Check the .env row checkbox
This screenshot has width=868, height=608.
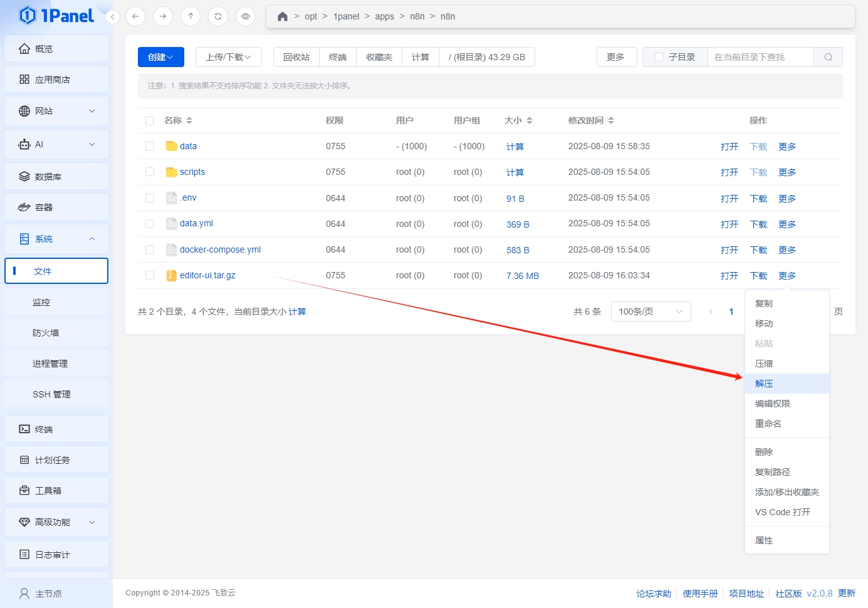[150, 198]
